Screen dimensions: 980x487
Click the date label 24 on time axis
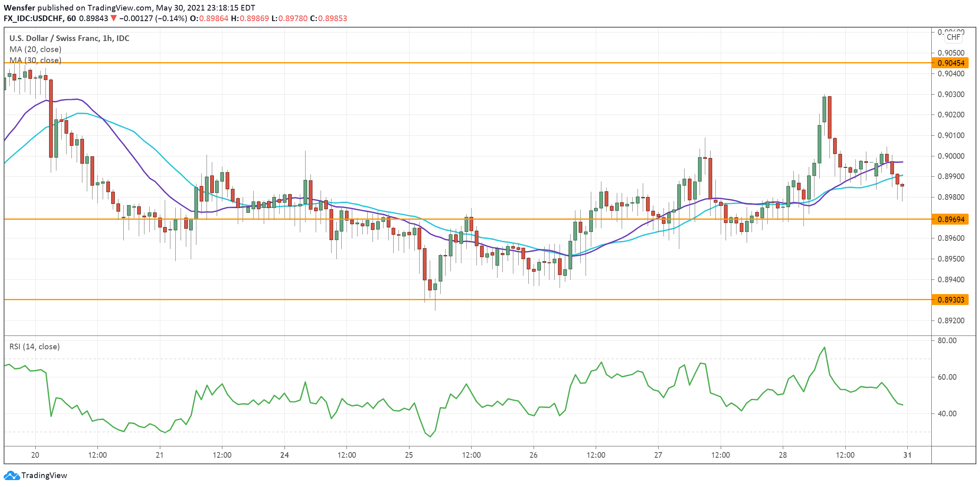[284, 455]
